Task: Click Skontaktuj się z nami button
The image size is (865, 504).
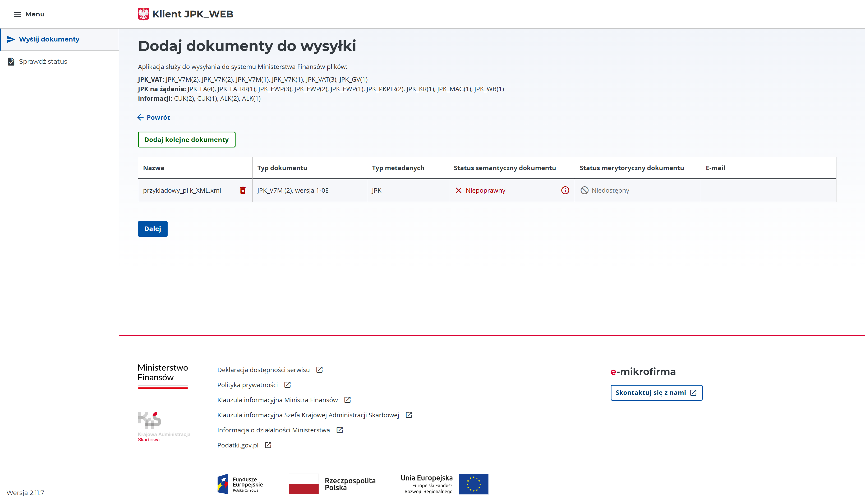Action: [x=656, y=393]
